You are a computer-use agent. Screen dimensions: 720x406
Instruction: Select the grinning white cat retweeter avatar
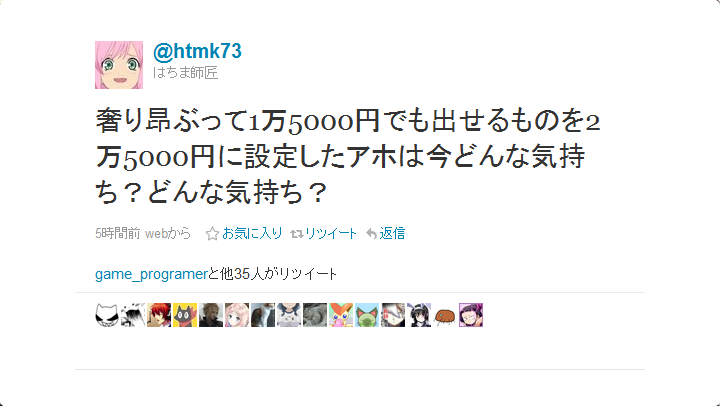(107, 315)
